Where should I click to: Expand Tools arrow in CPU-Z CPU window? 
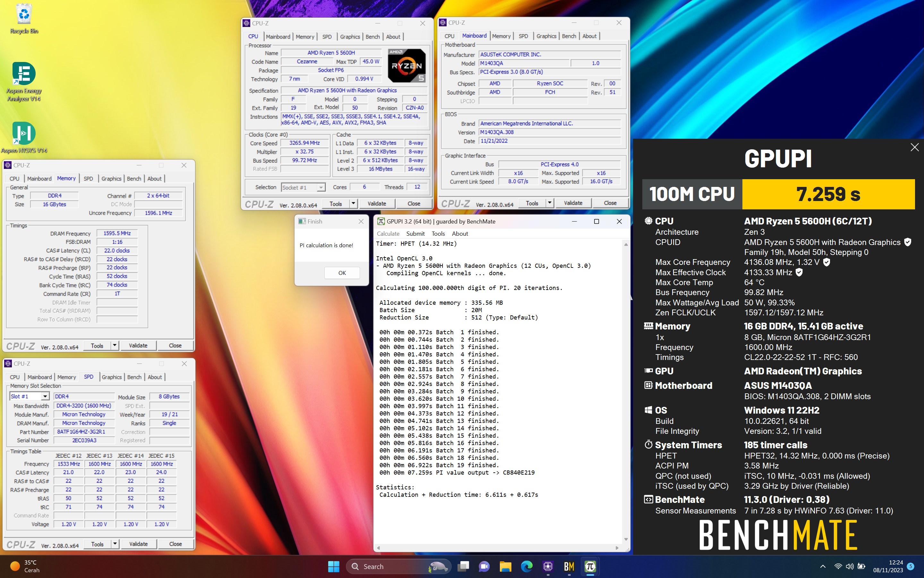(x=354, y=203)
